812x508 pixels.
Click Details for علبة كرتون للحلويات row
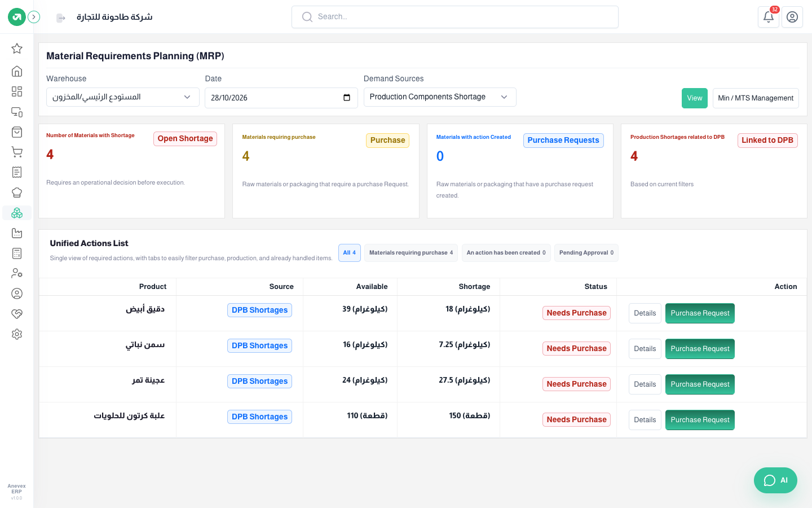click(645, 420)
